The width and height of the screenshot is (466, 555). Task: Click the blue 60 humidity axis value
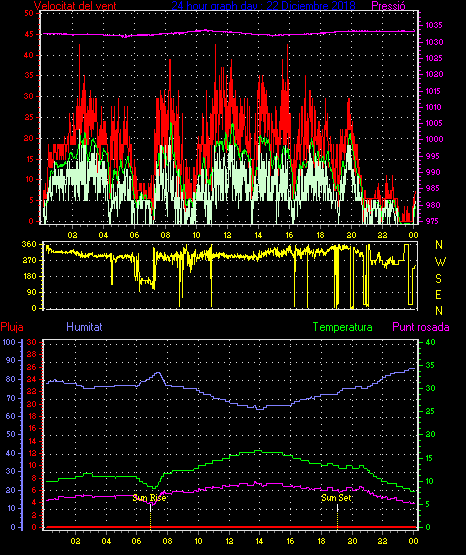[11, 416]
